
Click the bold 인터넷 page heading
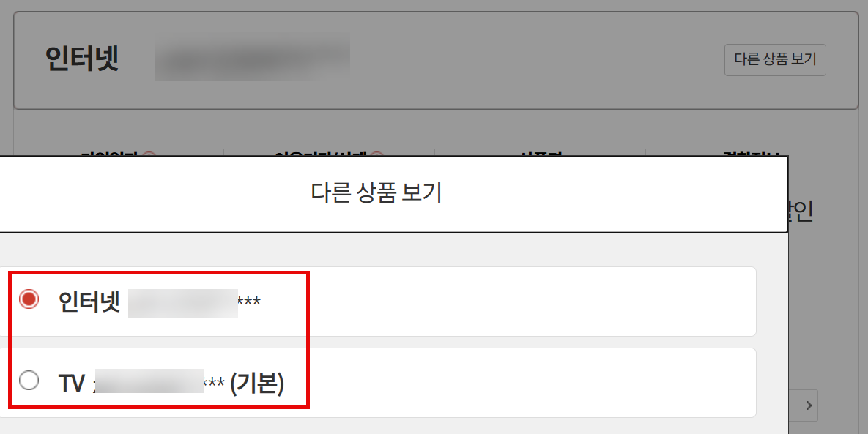(82, 59)
